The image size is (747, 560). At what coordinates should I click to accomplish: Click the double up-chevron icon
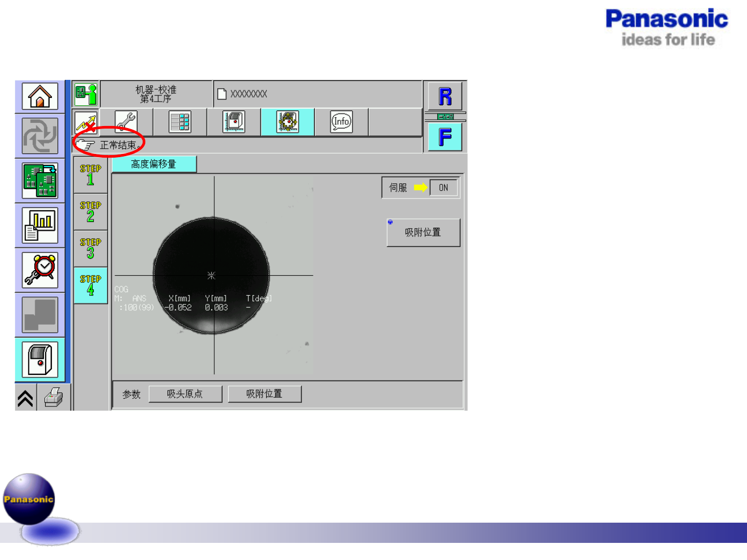[x=25, y=398]
